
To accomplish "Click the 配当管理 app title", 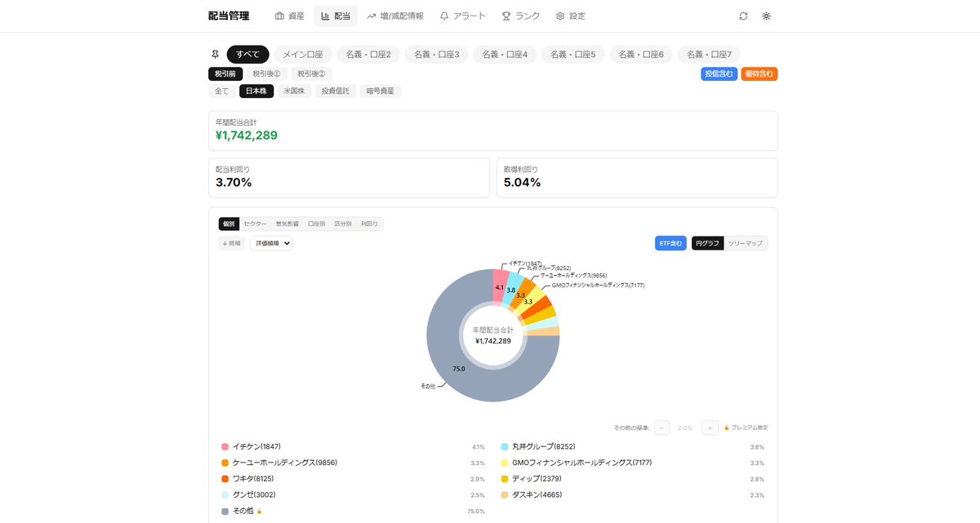I will [x=229, y=16].
